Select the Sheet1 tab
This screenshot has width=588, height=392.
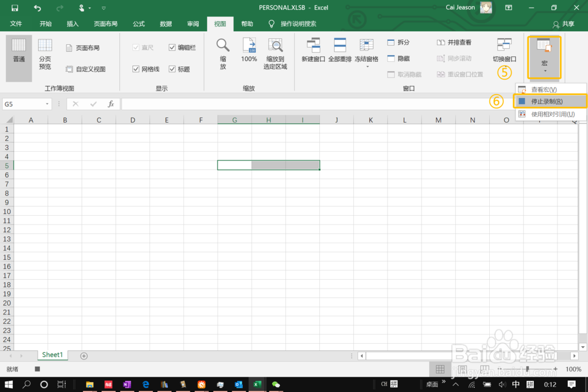[52, 355]
